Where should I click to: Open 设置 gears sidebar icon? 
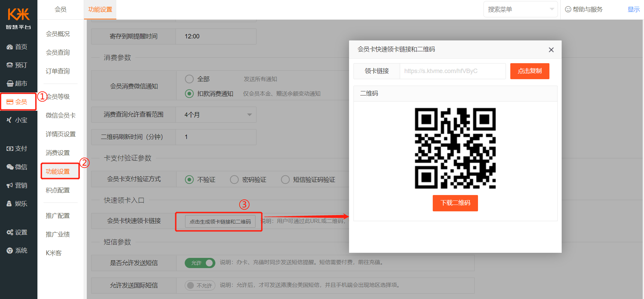point(10,232)
